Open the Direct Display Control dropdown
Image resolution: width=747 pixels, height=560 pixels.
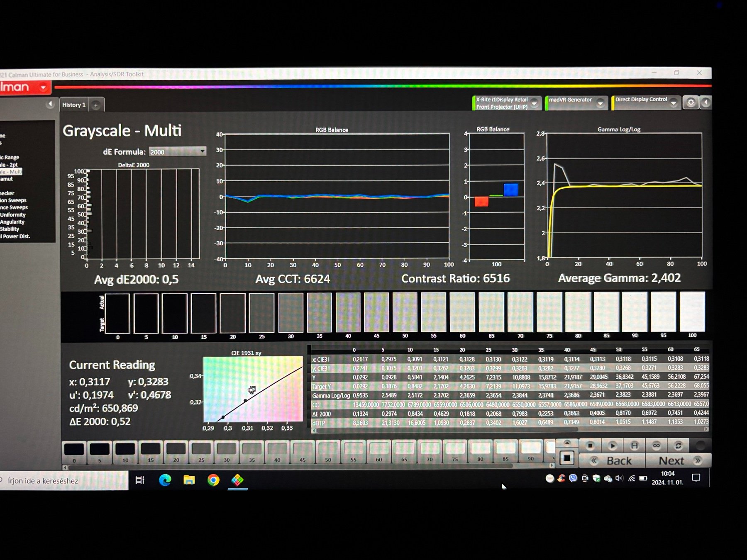(x=674, y=103)
